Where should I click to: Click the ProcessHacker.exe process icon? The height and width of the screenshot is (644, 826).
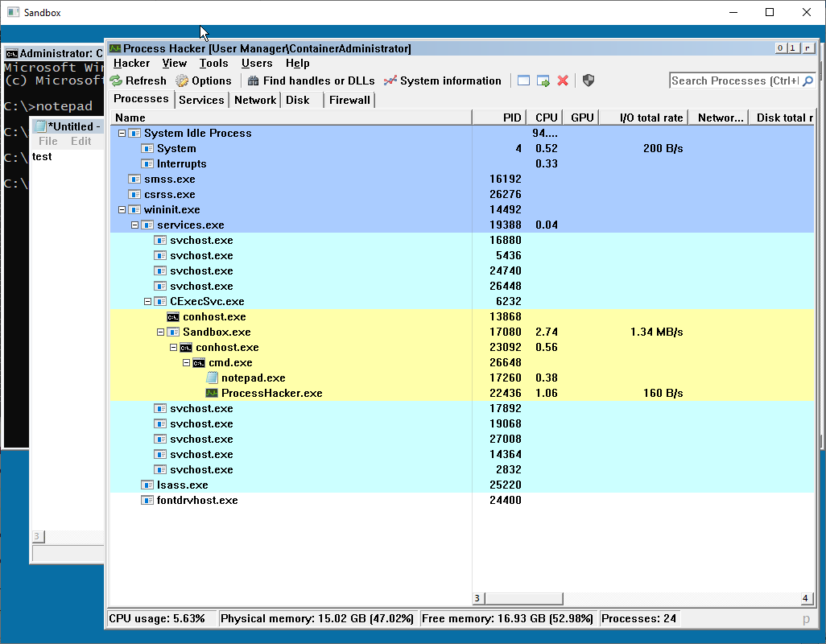(x=212, y=394)
